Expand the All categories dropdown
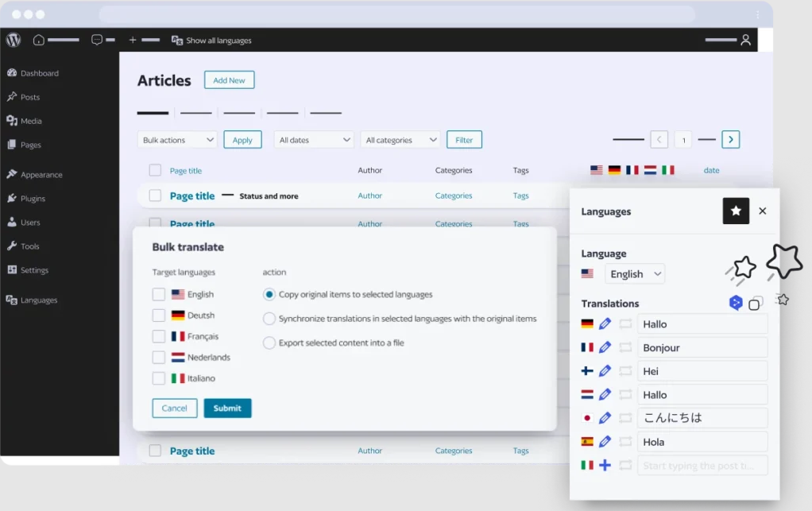This screenshot has width=812, height=511. [400, 140]
